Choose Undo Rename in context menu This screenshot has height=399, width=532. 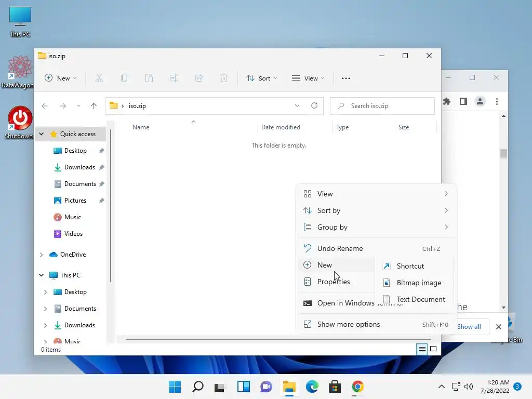(x=376, y=248)
